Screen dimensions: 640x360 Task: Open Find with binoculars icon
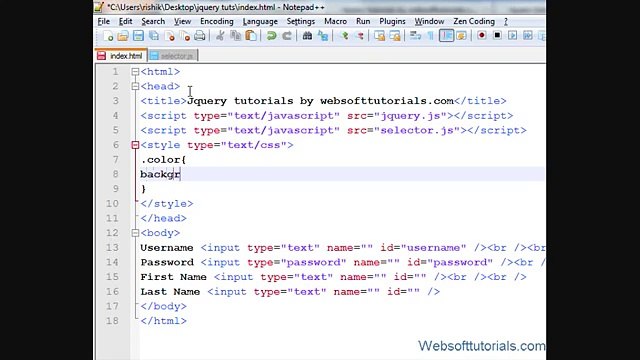[307, 36]
